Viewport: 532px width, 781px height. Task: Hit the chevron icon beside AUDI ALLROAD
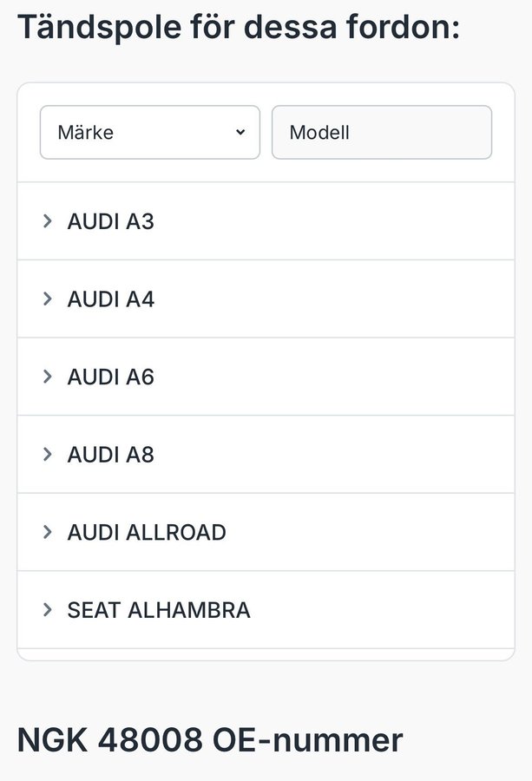point(48,532)
